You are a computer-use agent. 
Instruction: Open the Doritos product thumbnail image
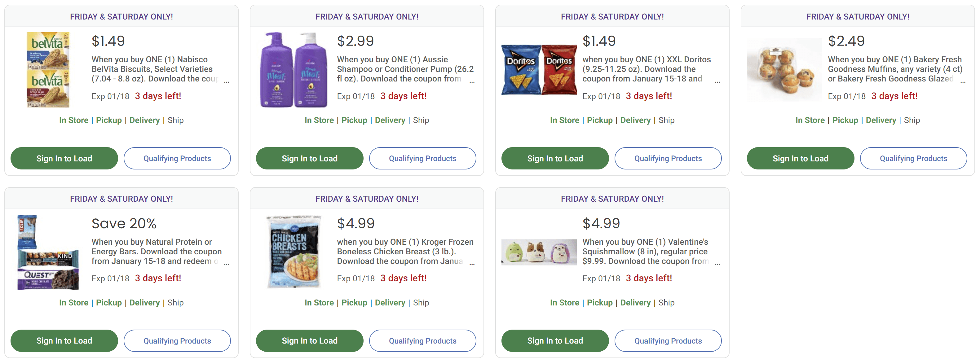point(539,69)
